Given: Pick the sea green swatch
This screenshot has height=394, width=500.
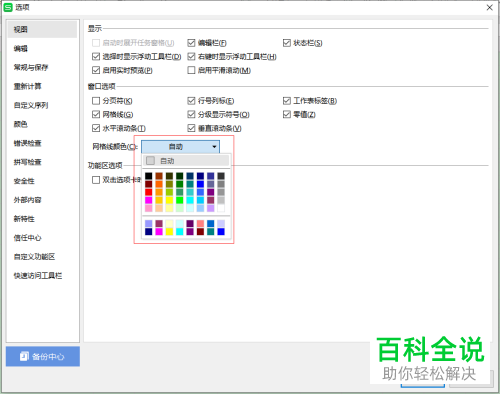Looking at the screenshot, I should point(180,192).
